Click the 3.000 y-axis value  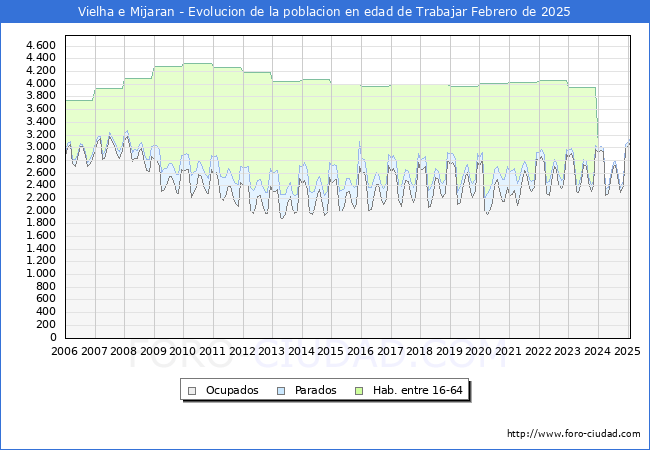tap(41, 147)
